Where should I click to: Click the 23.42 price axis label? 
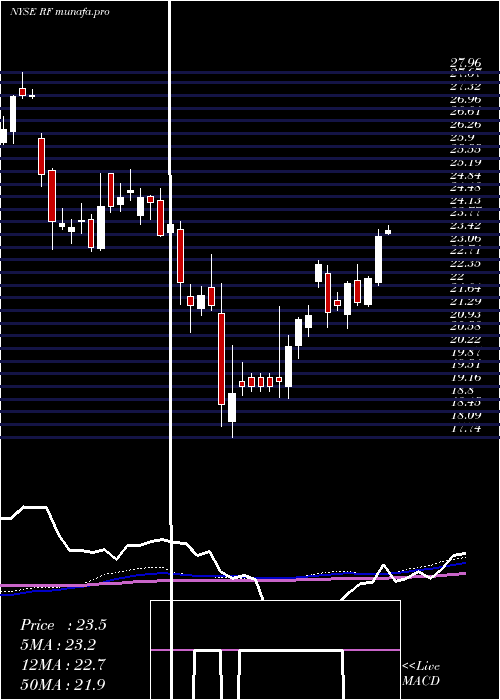coord(465,225)
